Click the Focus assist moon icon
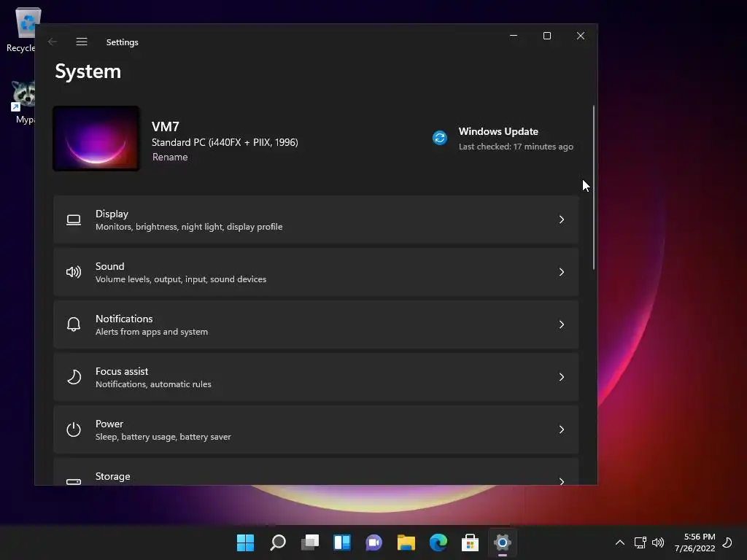Viewport: 747px width, 560px height. point(74,377)
